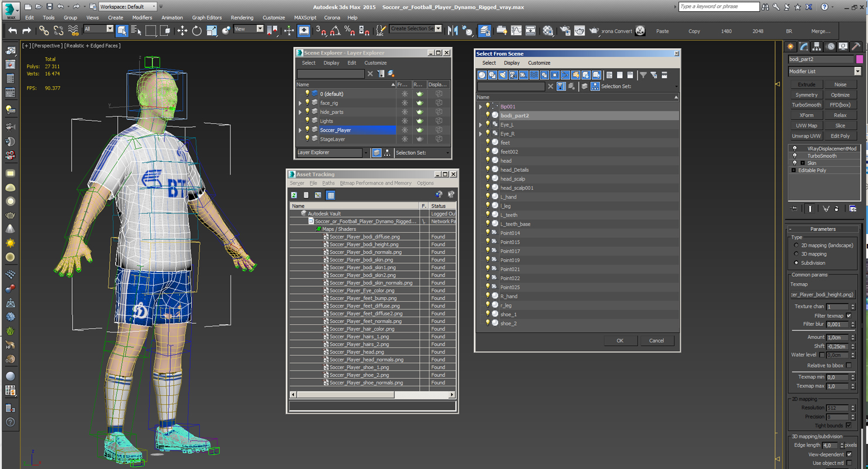Switch to the Create command panel

[791, 46]
